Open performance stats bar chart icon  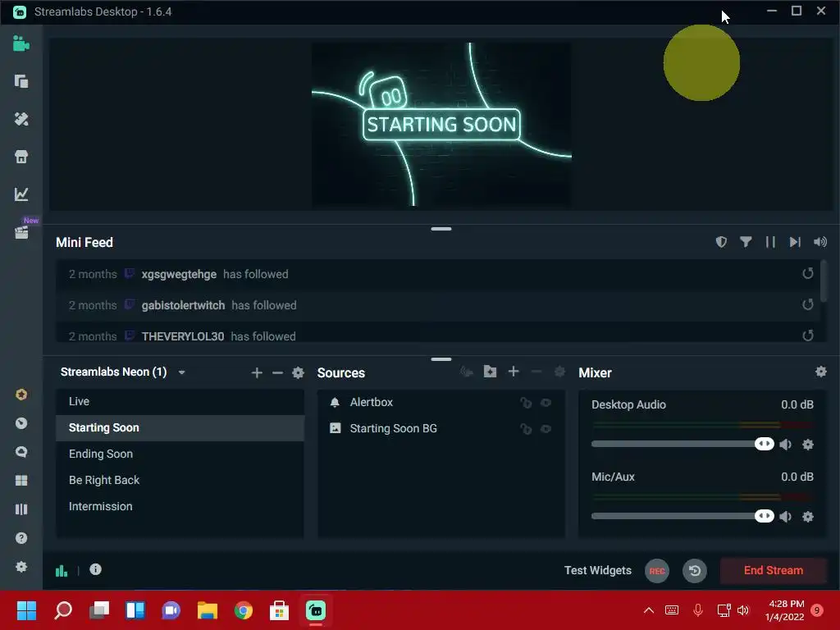pos(62,571)
